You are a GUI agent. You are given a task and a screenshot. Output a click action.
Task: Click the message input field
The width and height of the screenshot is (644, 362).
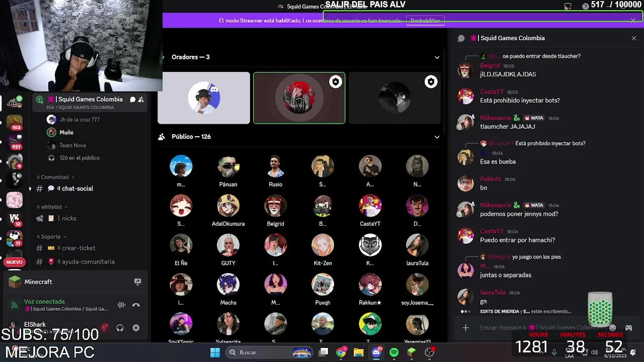(x=538, y=328)
